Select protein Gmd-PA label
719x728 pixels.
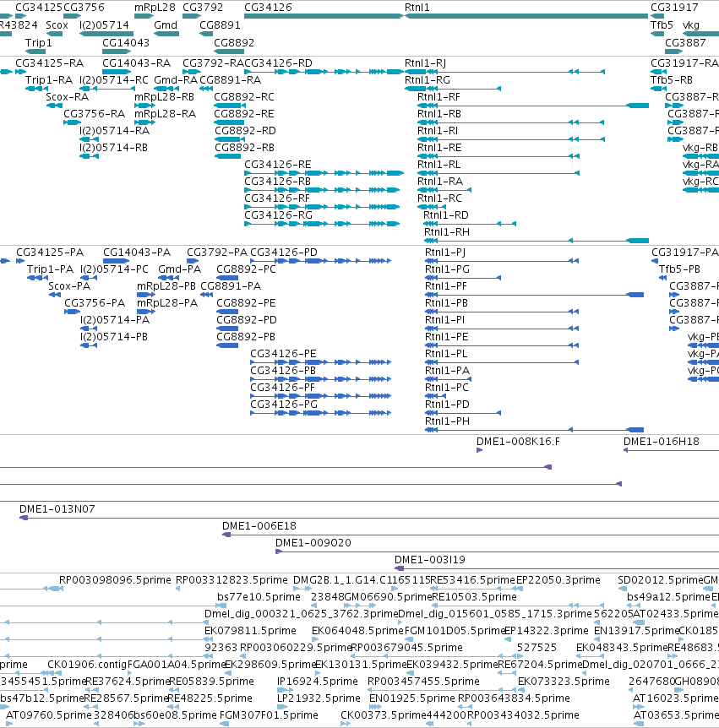179,269
